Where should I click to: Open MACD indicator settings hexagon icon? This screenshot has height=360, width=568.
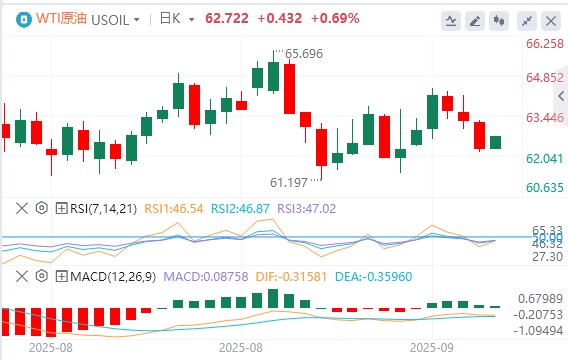coord(42,276)
